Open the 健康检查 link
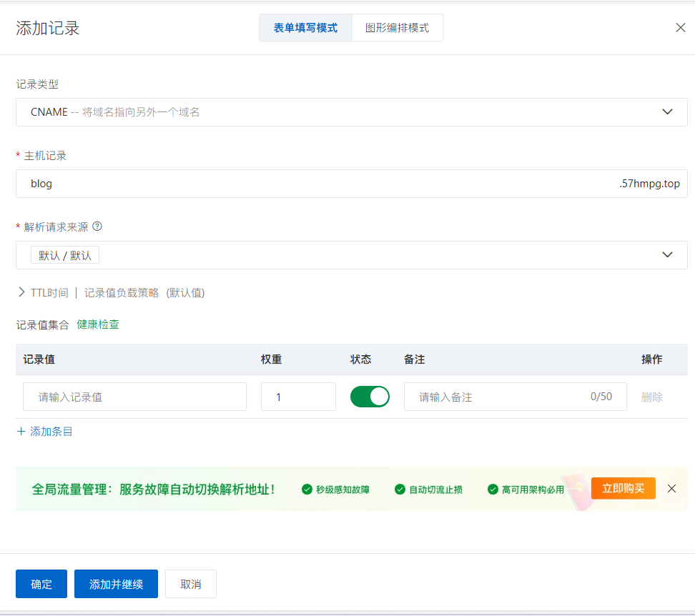The width and height of the screenshot is (695, 616). tap(98, 324)
